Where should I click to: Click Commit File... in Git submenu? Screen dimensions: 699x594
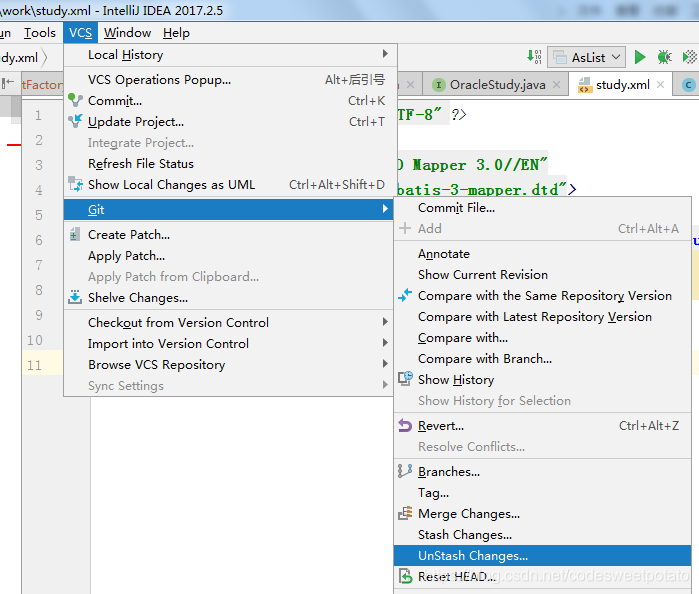click(543, 207)
